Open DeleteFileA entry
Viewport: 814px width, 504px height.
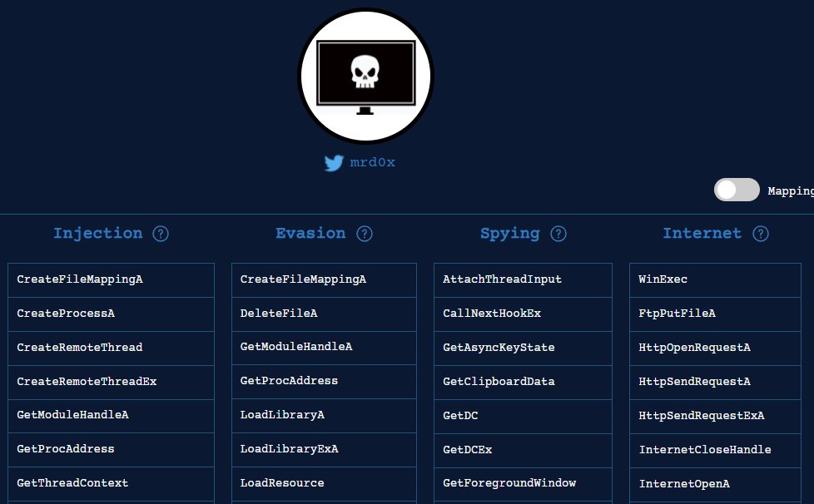[x=324, y=314]
